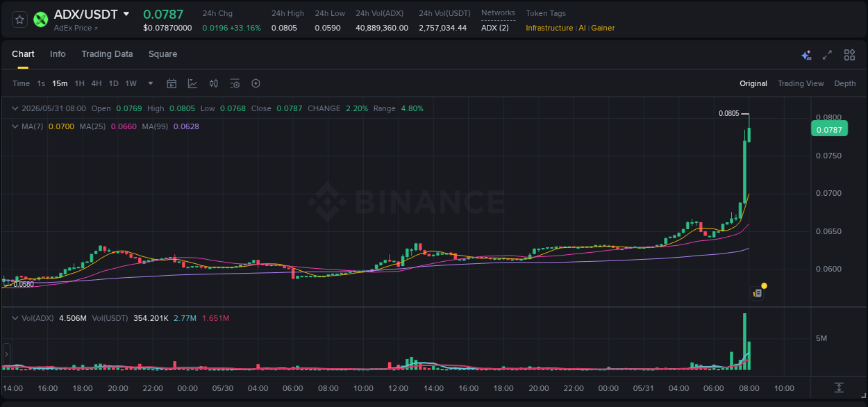The image size is (868, 407).
Task: Select the 1D interval
Action: pos(113,83)
